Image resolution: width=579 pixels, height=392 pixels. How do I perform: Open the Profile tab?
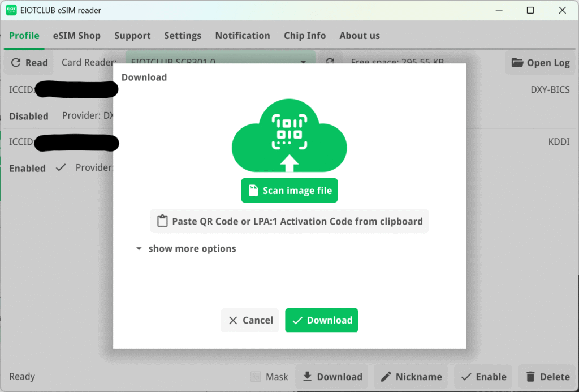(24, 36)
